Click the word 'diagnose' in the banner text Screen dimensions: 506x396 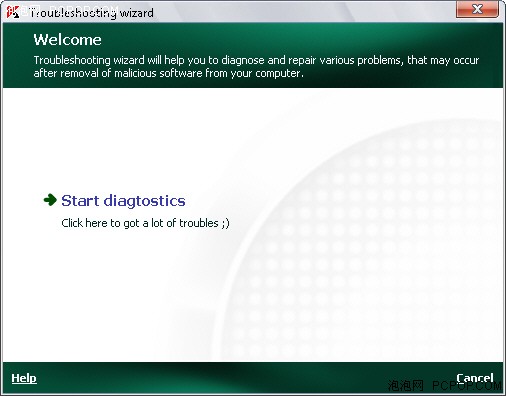pos(243,60)
